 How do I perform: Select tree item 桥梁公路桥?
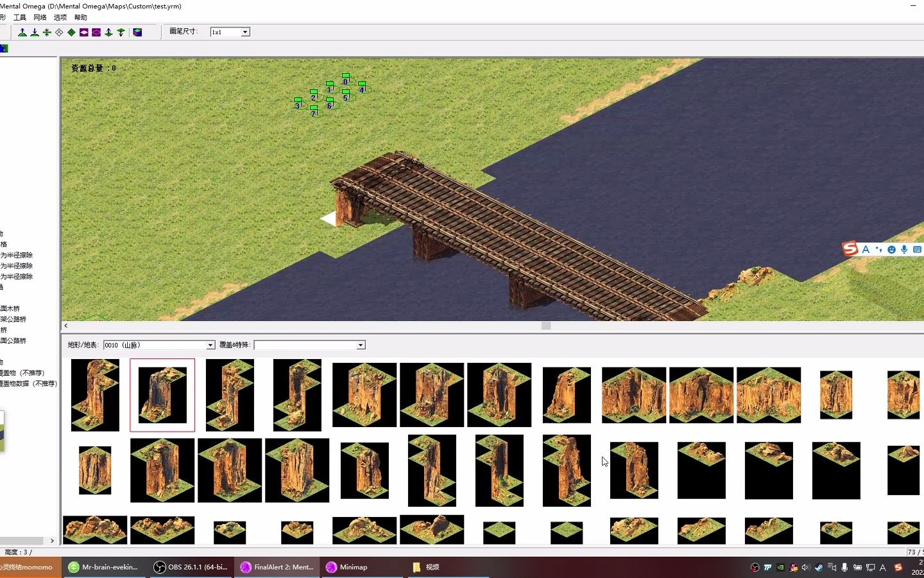[x=13, y=319]
